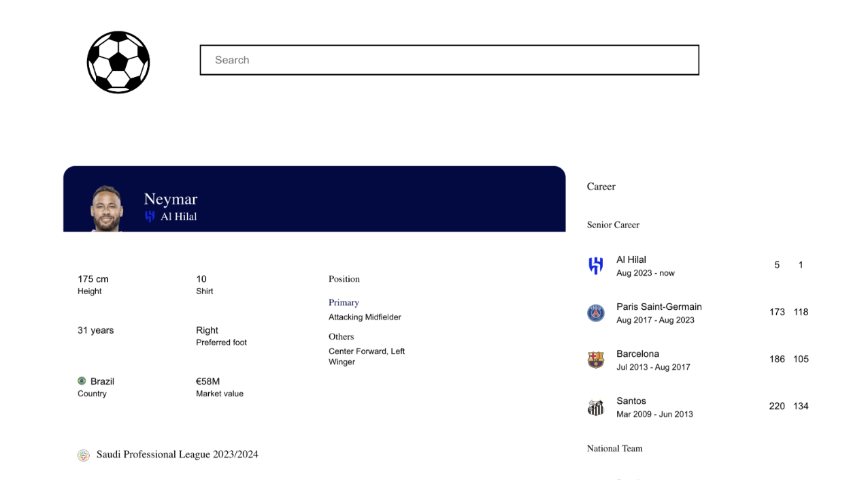Click the Senior Career heading

click(613, 225)
